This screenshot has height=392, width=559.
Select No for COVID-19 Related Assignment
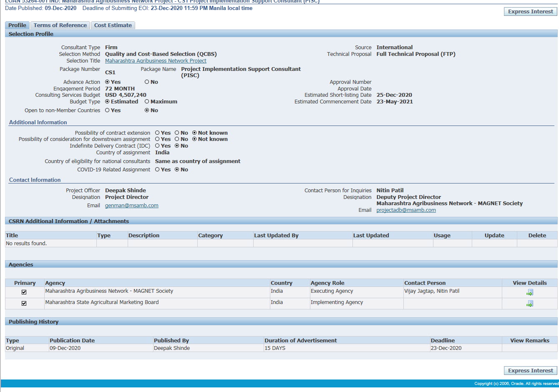(x=177, y=170)
